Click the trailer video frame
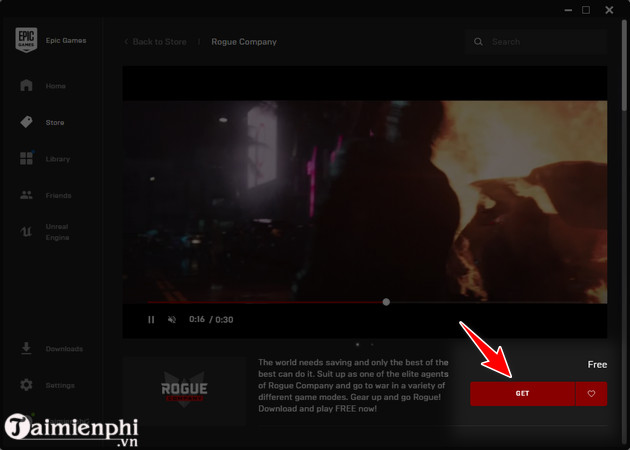Viewport: 630px width, 450px height. coord(365,202)
